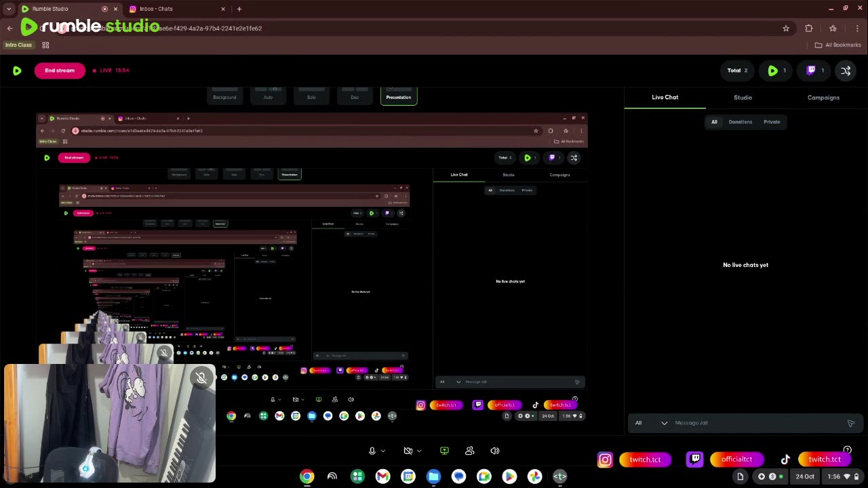Open the Chrome extensions puzzle icon
868x488 pixels.
point(809,28)
